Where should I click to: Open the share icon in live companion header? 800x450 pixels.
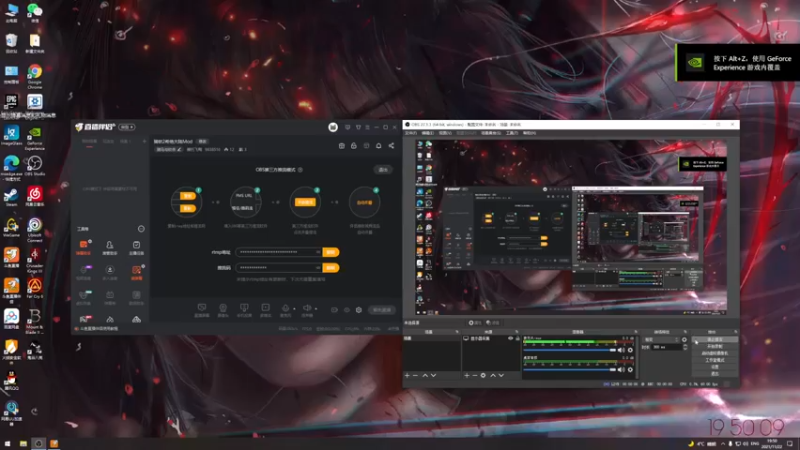391,146
